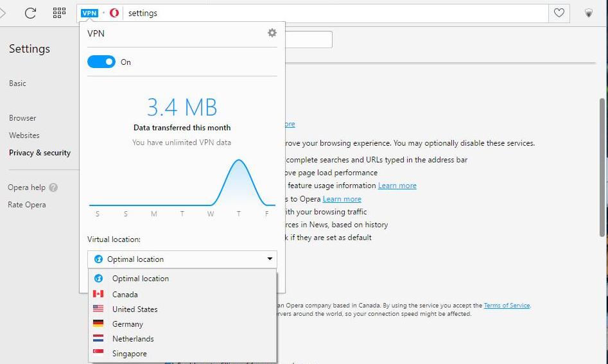This screenshot has width=608, height=364.
Task: Click the 'Virtual location:' label
Action: pos(114,239)
